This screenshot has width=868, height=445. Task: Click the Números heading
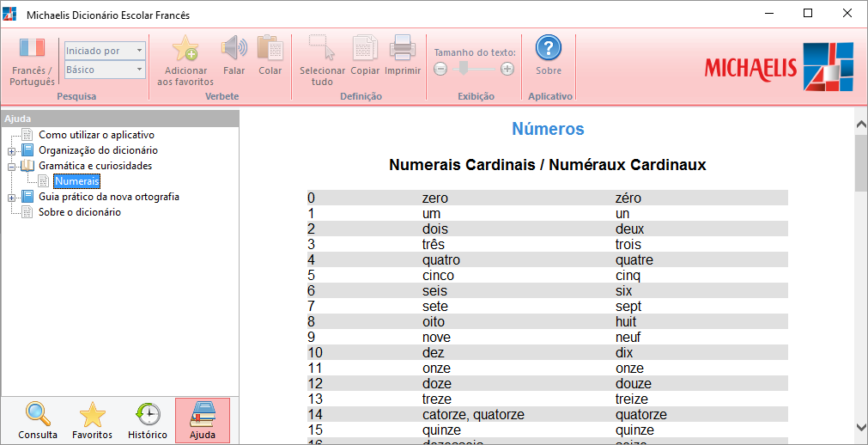(548, 129)
